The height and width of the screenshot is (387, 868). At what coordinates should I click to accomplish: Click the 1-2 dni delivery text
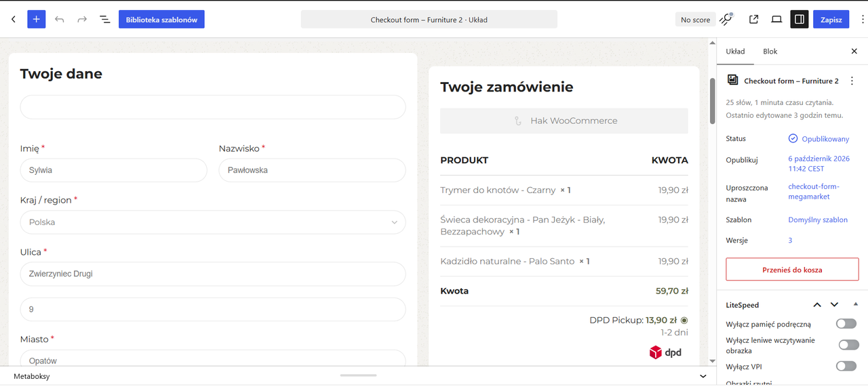click(x=675, y=333)
